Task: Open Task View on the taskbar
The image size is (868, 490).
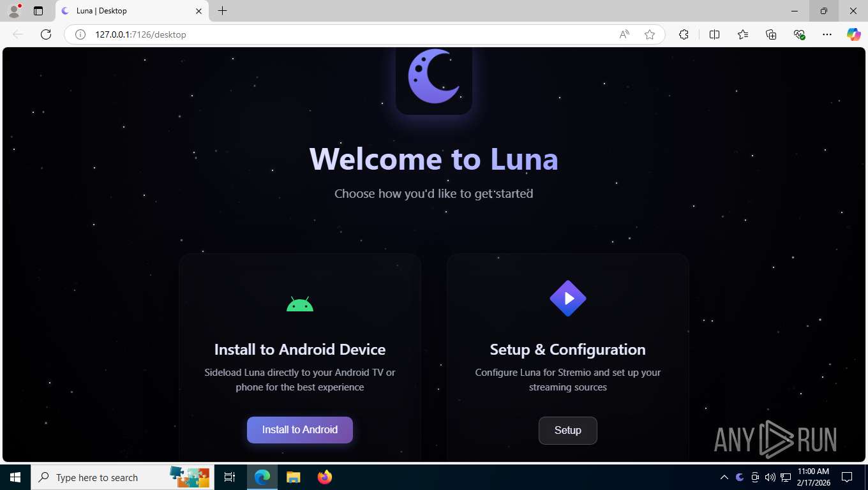Action: tap(230, 477)
